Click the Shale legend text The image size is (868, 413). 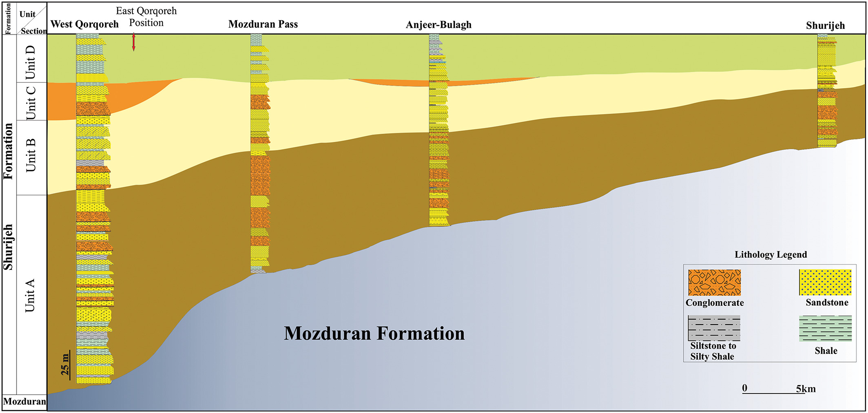click(826, 351)
